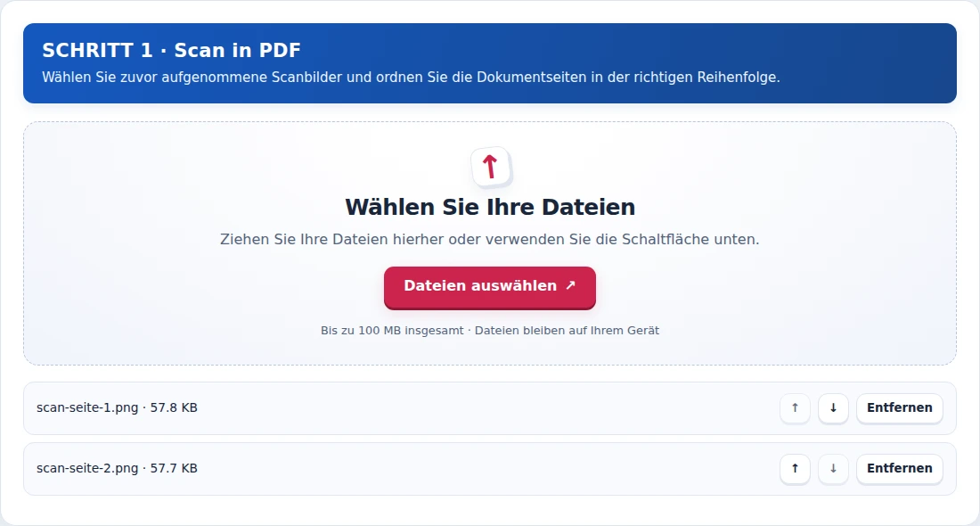
Task: Click the banner subtitle about Scanbilder
Action: tap(411, 78)
